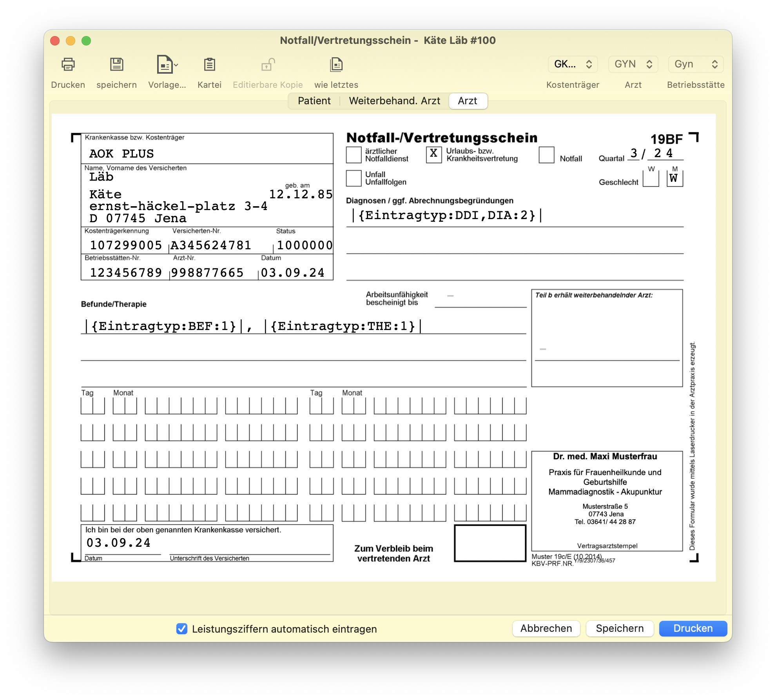Click the first name Käte field
The width and height of the screenshot is (776, 700).
click(105, 194)
